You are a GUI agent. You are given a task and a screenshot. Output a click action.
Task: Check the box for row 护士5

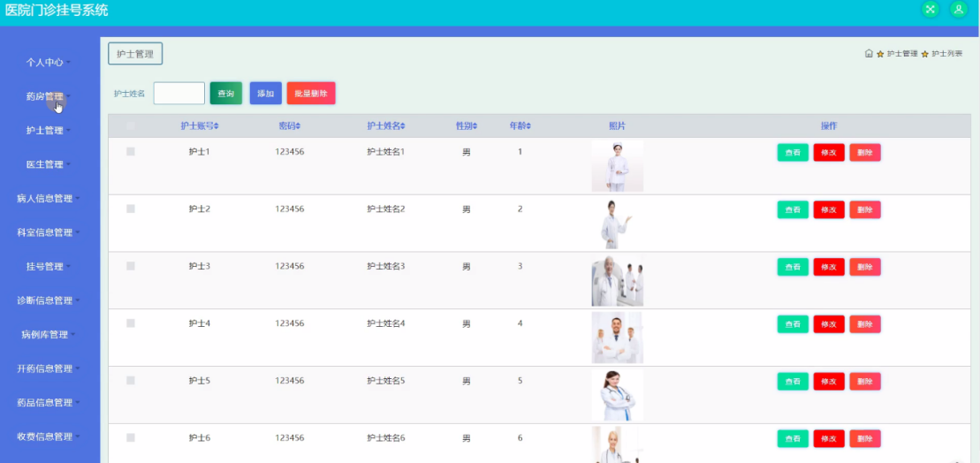tap(131, 381)
